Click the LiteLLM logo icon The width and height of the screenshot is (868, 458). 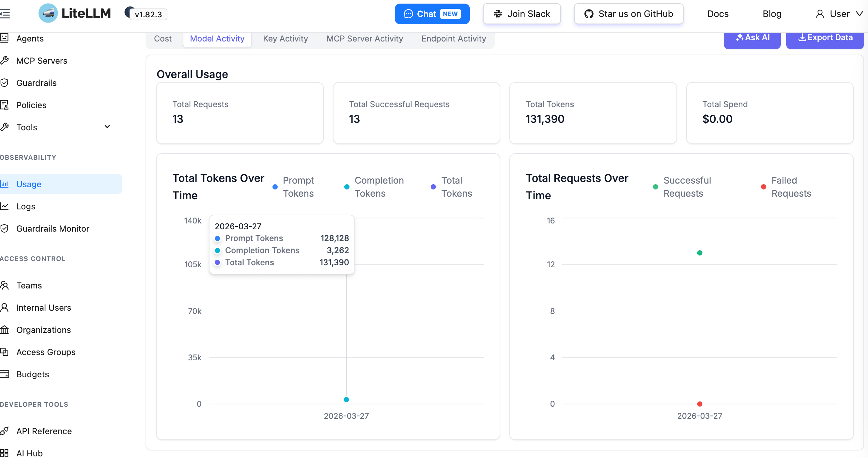(x=48, y=13)
